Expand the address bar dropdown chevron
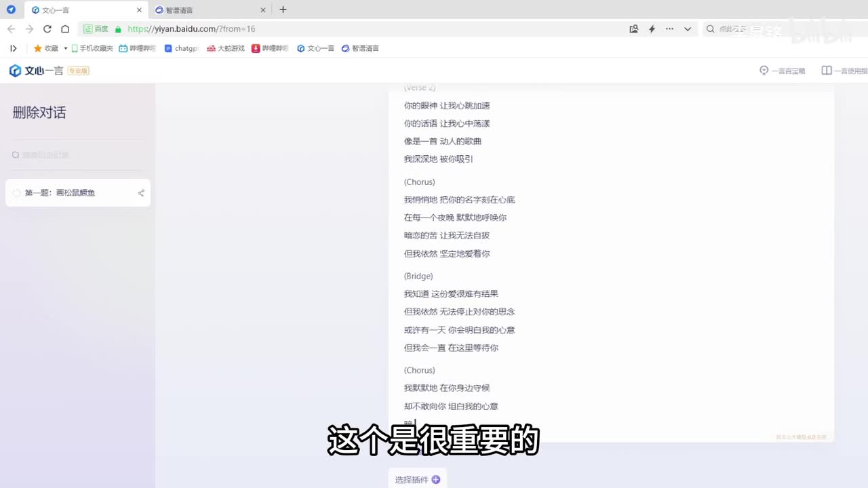Screen dimensions: 868x488 (x=688, y=29)
